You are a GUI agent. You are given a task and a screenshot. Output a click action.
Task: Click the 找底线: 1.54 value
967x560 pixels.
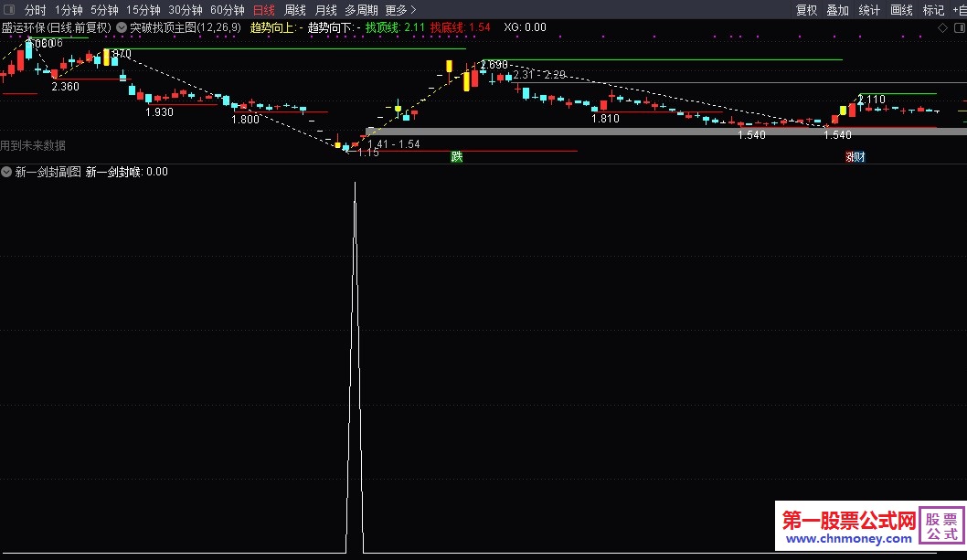460,27
